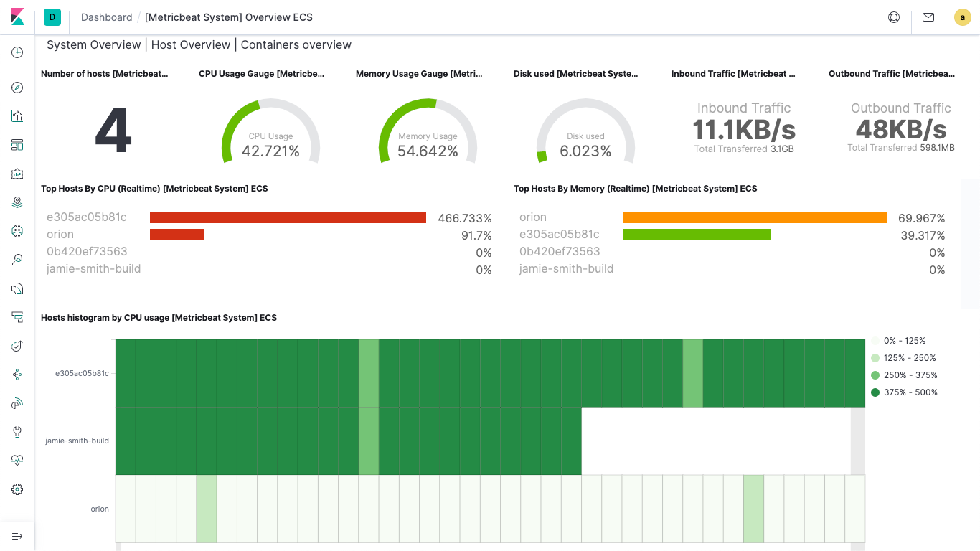Click the orange 69.967% memory bar
This screenshot has height=551, width=980.
(755, 217)
